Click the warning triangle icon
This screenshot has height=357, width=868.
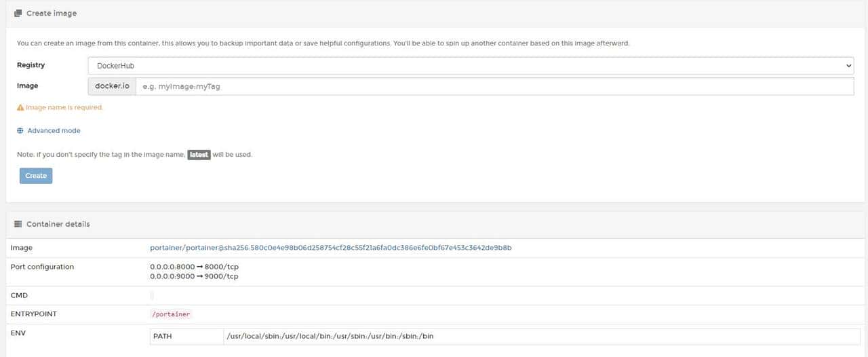point(20,107)
